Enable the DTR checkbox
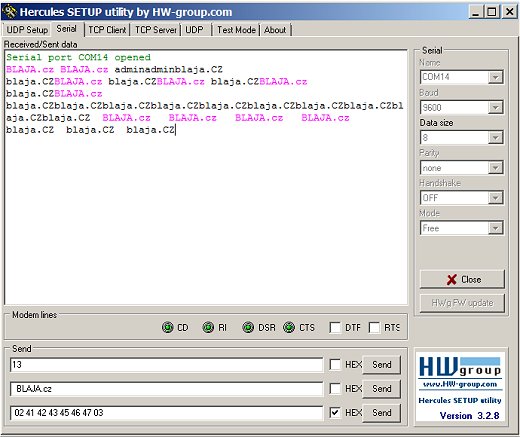 (335, 327)
